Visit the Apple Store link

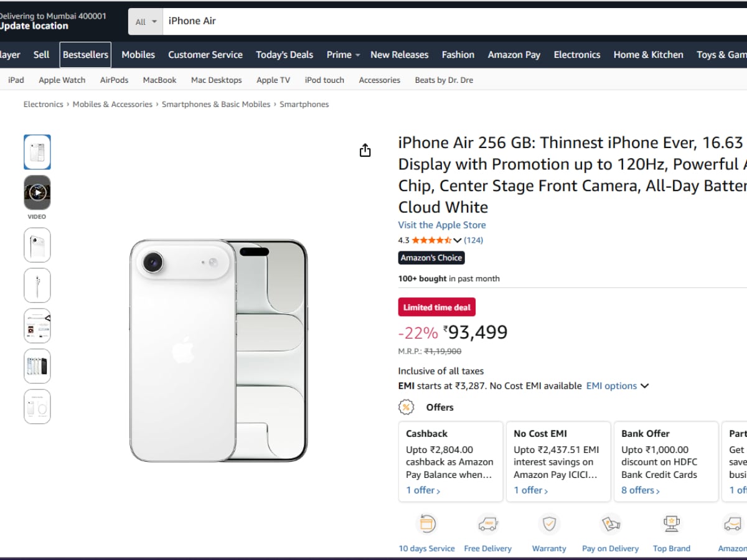tap(442, 225)
